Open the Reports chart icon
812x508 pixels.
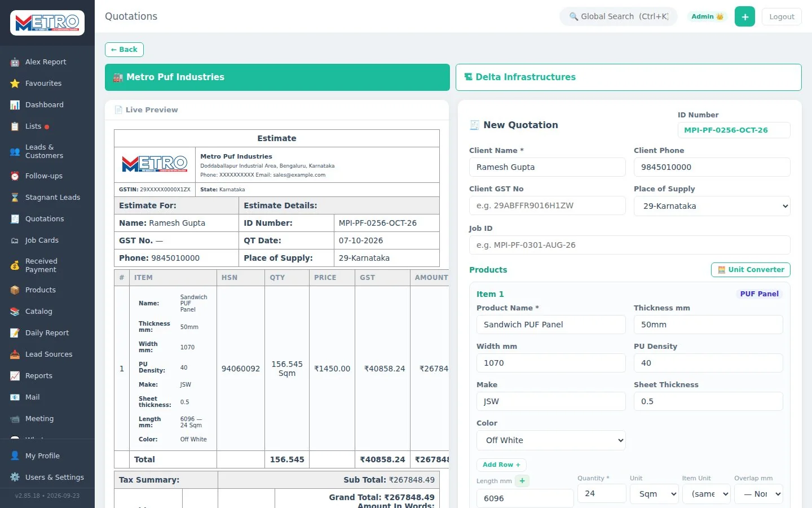click(15, 376)
